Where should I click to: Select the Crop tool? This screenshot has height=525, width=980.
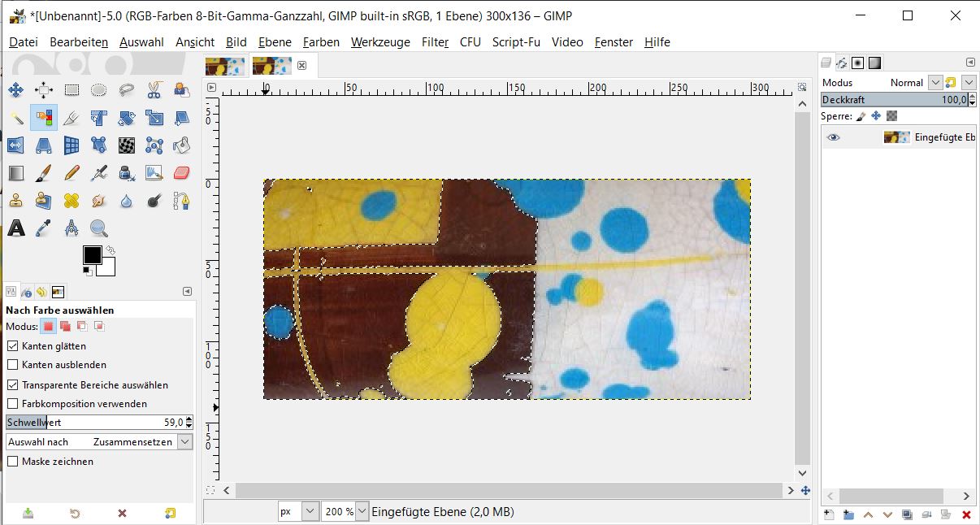(x=72, y=118)
